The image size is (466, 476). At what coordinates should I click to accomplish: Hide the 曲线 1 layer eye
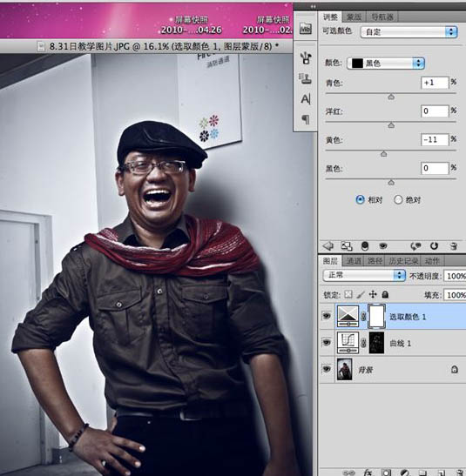point(327,343)
